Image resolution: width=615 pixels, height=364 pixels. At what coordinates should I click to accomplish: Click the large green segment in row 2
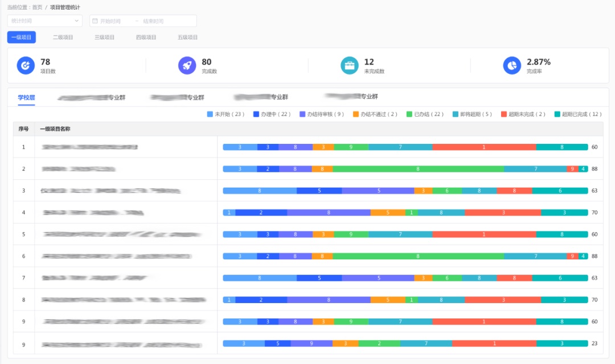click(418, 169)
